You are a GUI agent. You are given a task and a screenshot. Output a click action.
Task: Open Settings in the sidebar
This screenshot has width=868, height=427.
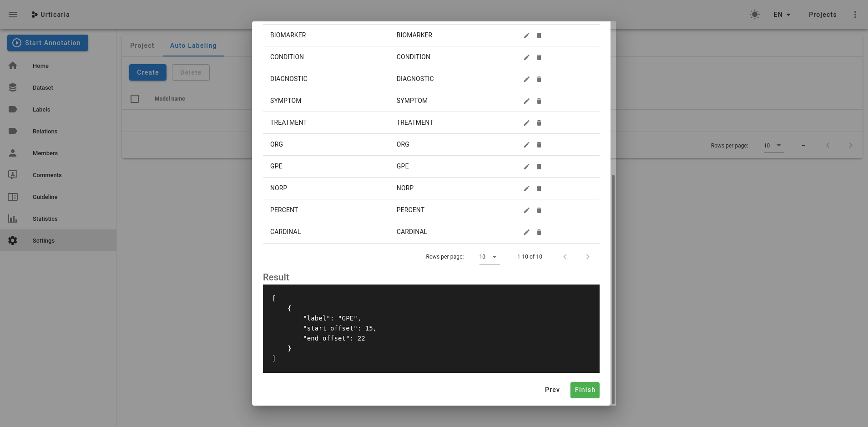click(x=58, y=240)
